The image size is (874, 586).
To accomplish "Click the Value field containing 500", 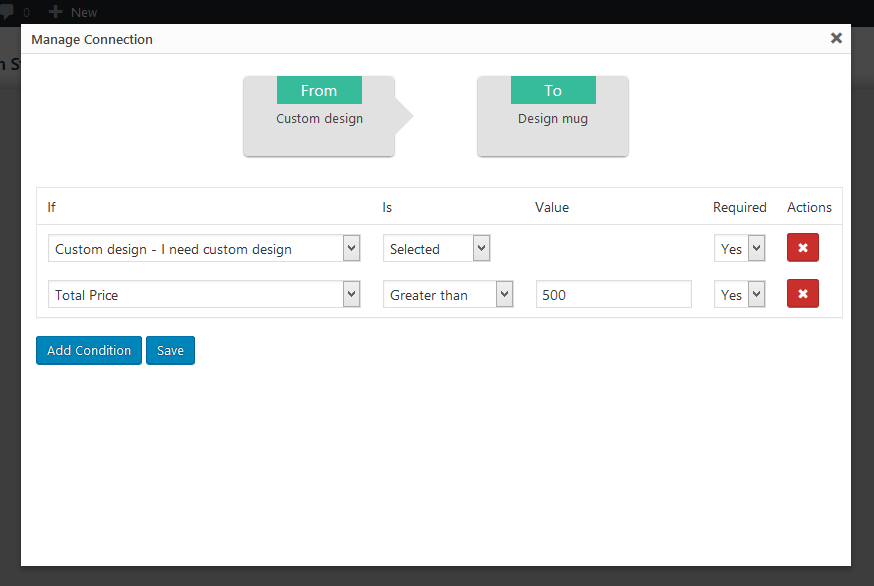I will coord(613,295).
